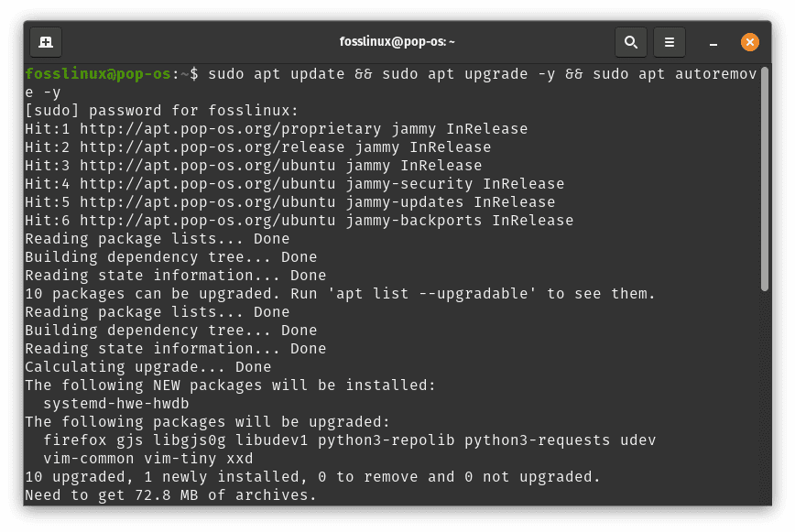
Task: Click the vim-tiny package name
Action: [x=180, y=459]
